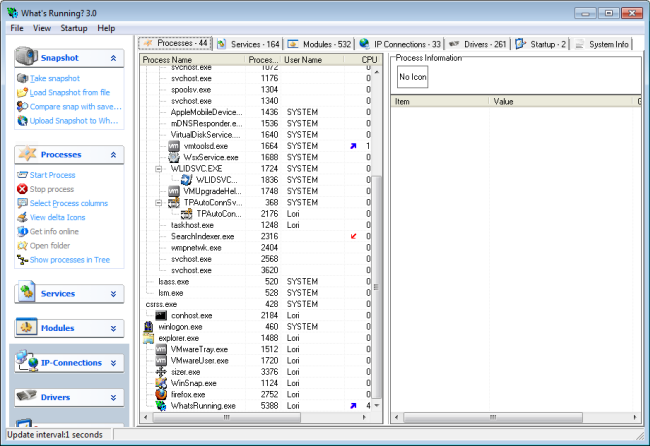
Task: Click the process list horizontal scrollbar thumb
Action: 226,417
